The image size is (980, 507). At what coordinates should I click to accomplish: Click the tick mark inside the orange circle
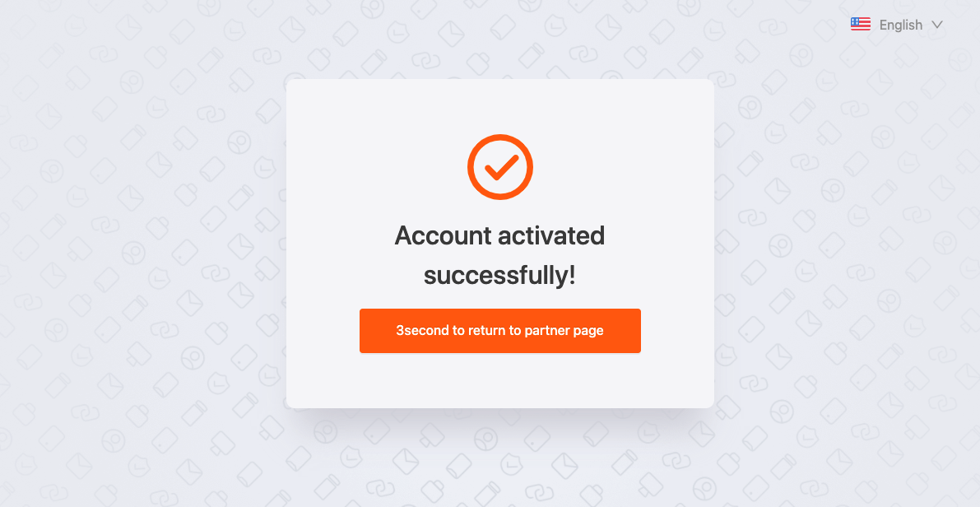click(502, 167)
